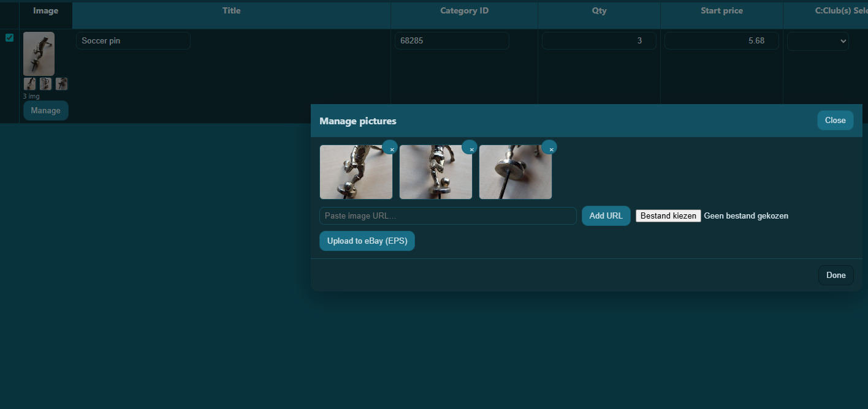Image resolution: width=868 pixels, height=409 pixels.
Task: Open the C:Club(s) dropdown
Action: [818, 40]
